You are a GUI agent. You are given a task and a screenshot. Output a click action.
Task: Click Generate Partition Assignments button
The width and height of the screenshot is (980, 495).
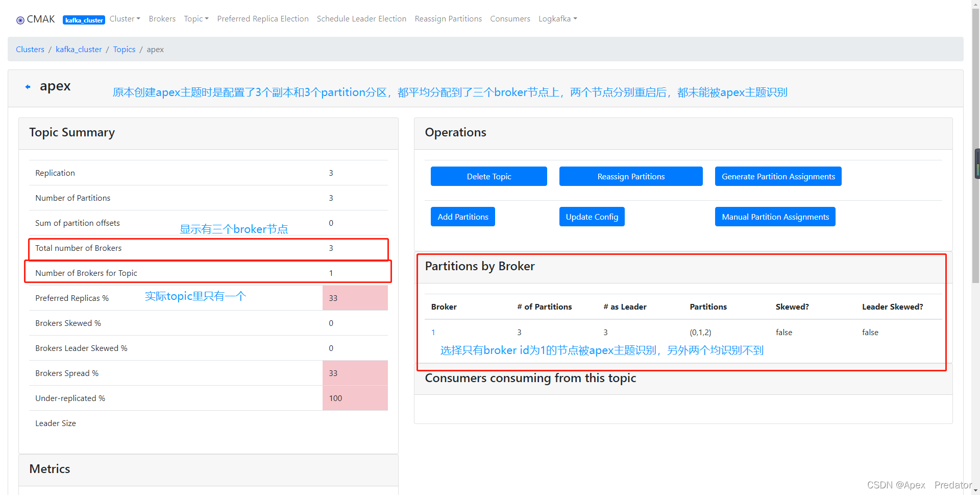[778, 176]
